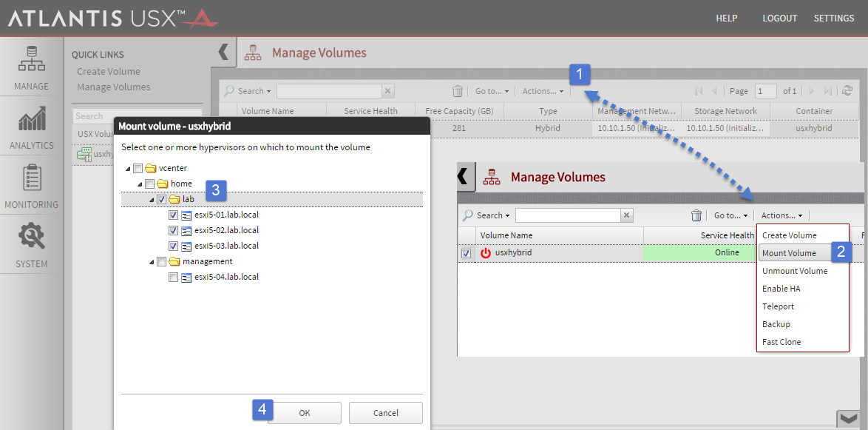
Task: Open the MANAGE section in the sidebar
Action: pos(32,67)
